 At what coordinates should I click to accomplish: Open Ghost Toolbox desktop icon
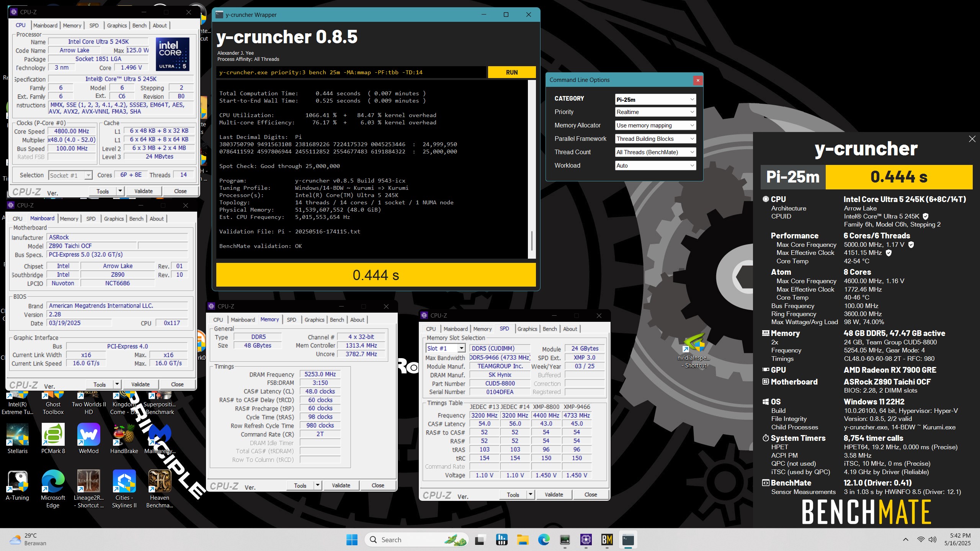pyautogui.click(x=53, y=404)
